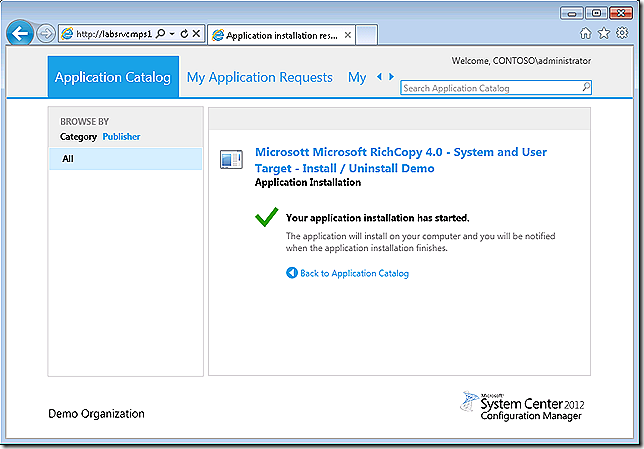Click the BROWSE BY label

(x=85, y=122)
